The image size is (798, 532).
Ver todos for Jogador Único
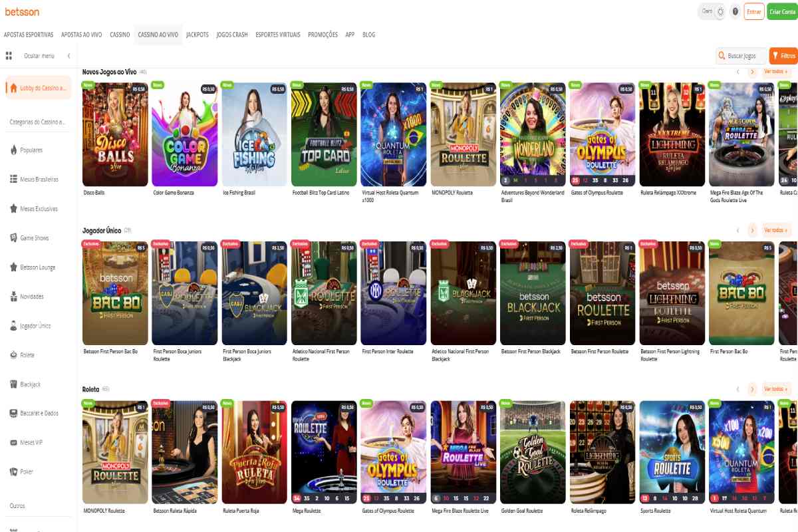(x=777, y=230)
